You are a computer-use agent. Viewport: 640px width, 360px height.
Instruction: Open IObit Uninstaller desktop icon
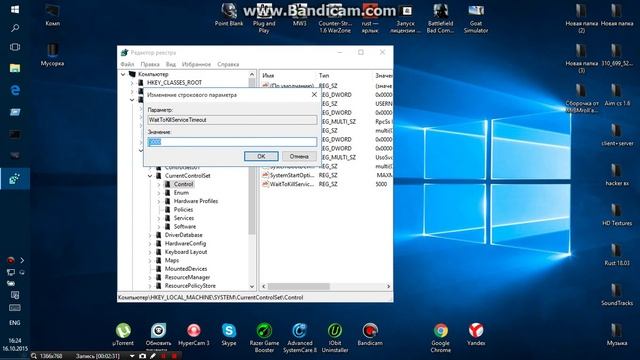coord(335,338)
